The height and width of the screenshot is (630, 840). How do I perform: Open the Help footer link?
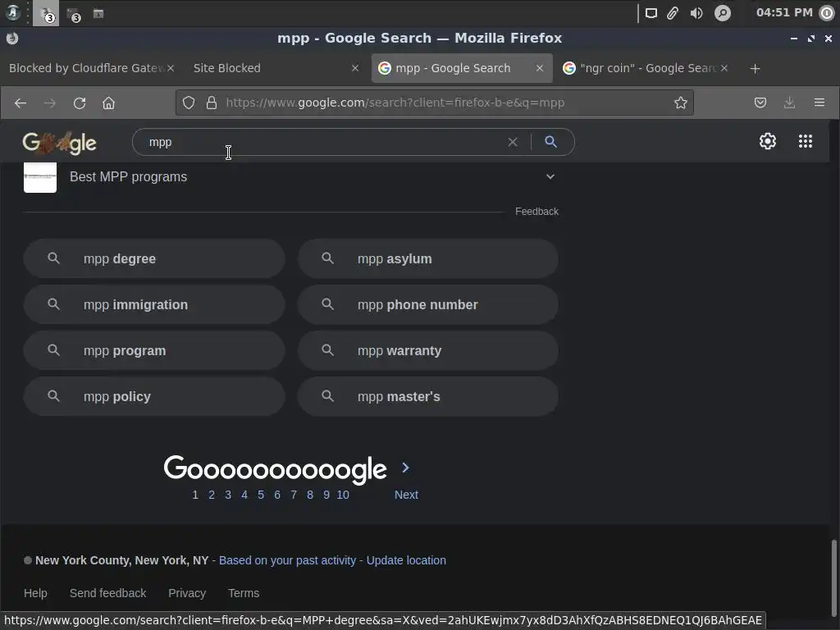tap(35, 593)
